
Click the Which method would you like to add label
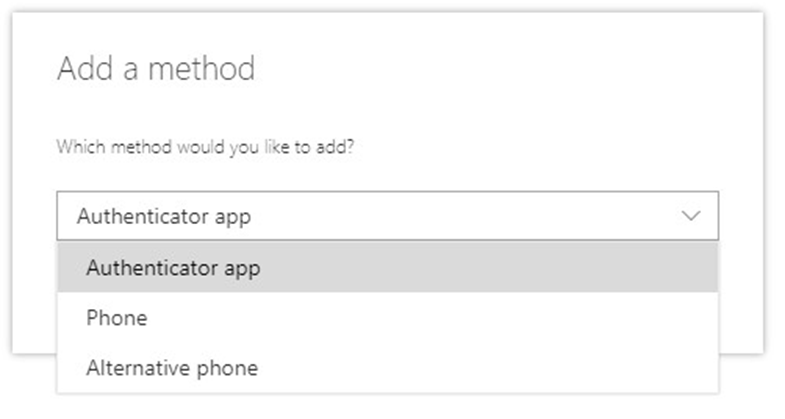[x=206, y=146]
